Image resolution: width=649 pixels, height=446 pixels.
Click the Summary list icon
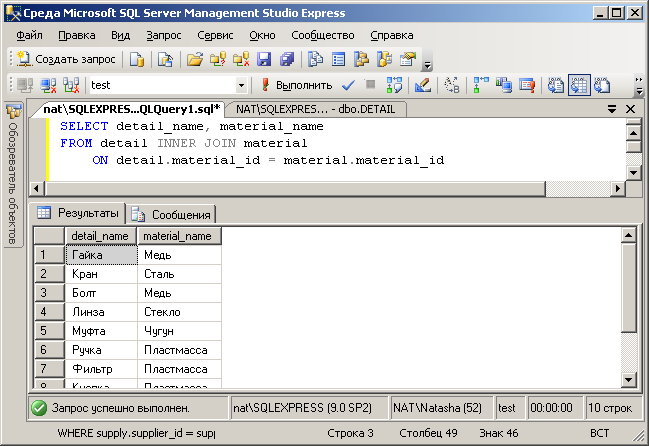click(339, 60)
